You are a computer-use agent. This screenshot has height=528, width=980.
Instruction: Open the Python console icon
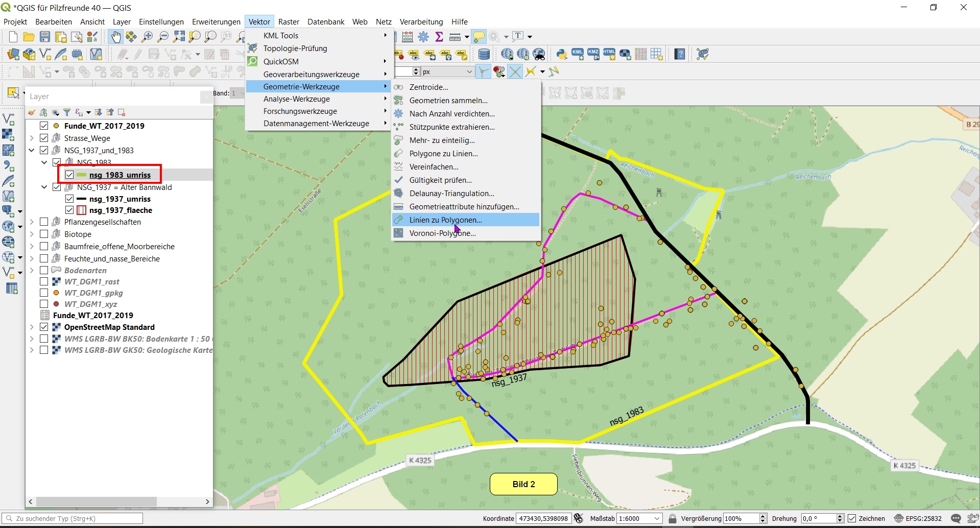point(562,54)
